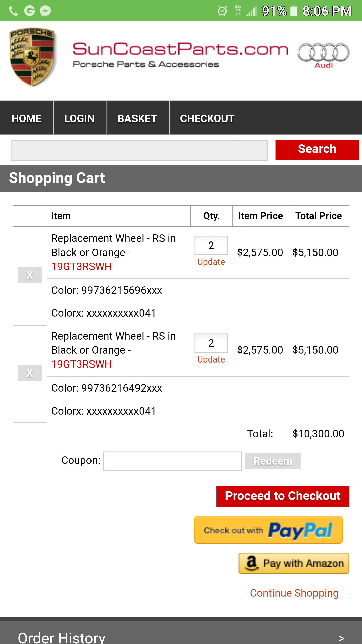Open the Continue Shopping link

tap(294, 593)
